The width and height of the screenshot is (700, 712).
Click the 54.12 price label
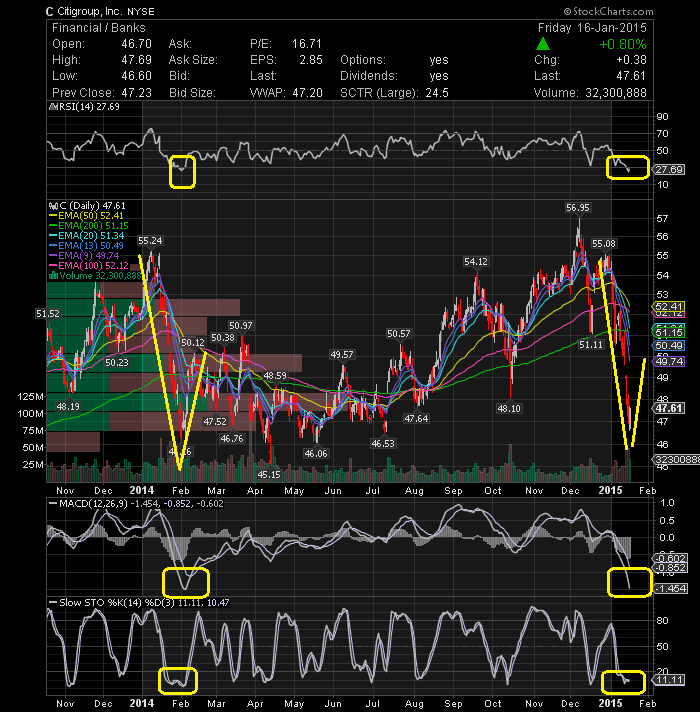[x=475, y=262]
